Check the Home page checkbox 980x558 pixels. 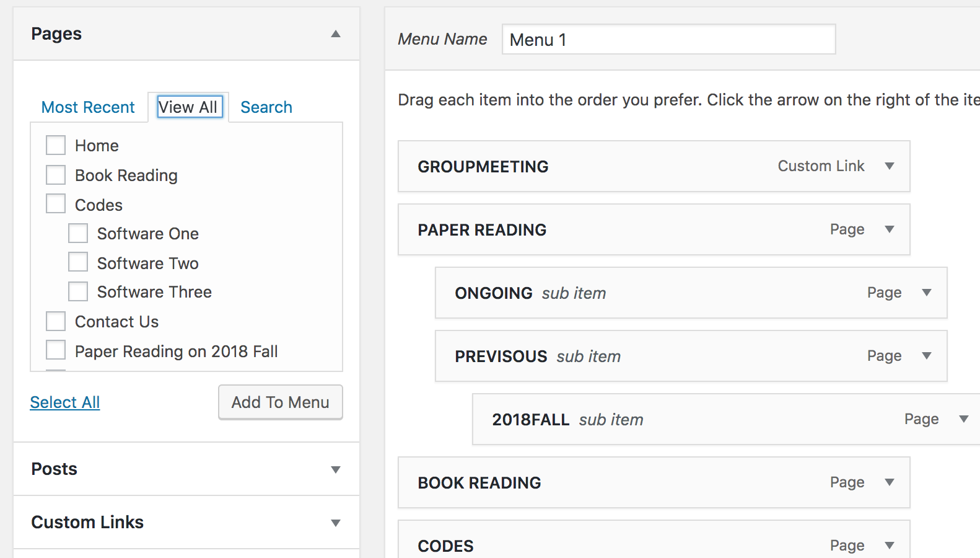(x=56, y=144)
